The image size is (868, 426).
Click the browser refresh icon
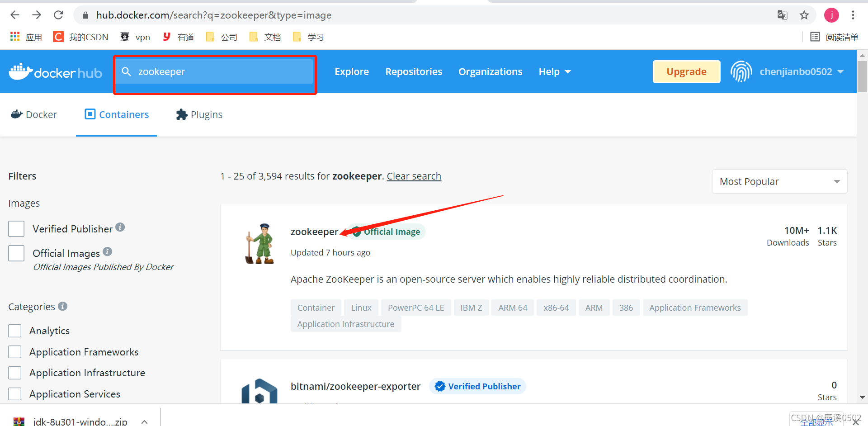click(x=58, y=15)
